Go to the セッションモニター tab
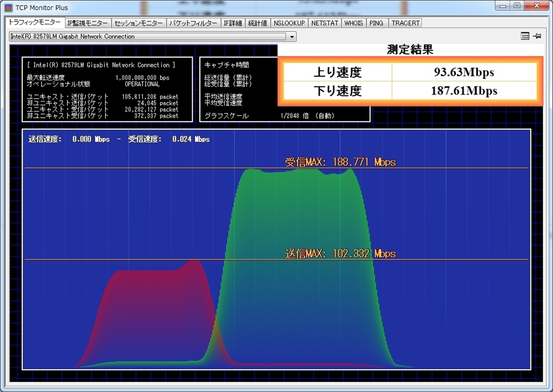553x392 pixels. (138, 23)
